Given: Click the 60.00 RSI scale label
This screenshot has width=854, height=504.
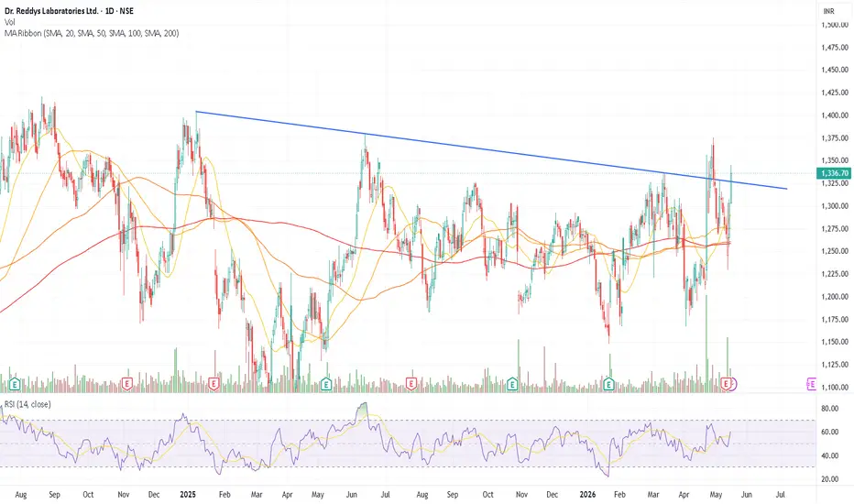Looking at the screenshot, I should pyautogui.click(x=829, y=433).
